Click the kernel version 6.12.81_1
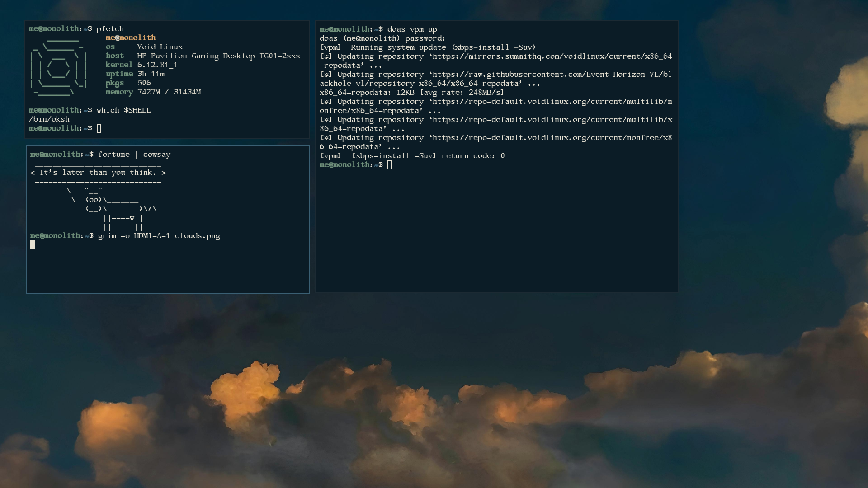Viewport: 868px width, 488px height. coord(157,65)
